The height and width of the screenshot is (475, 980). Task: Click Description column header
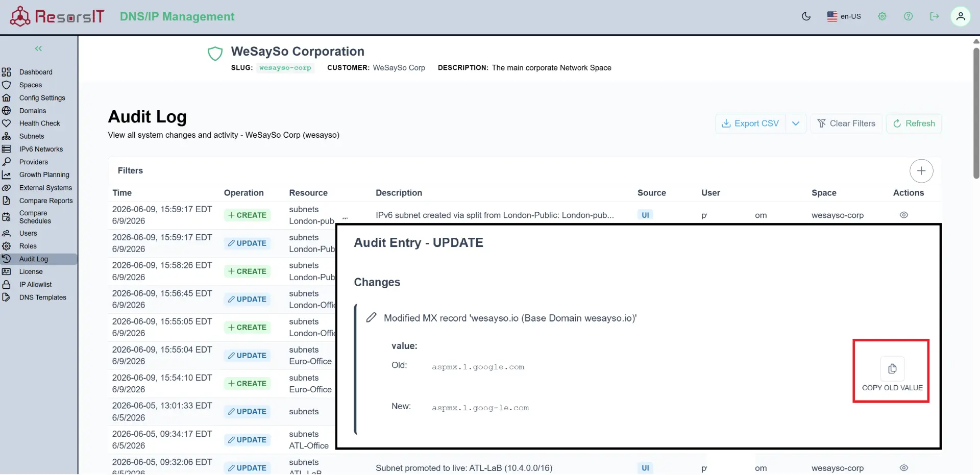pyautogui.click(x=399, y=193)
